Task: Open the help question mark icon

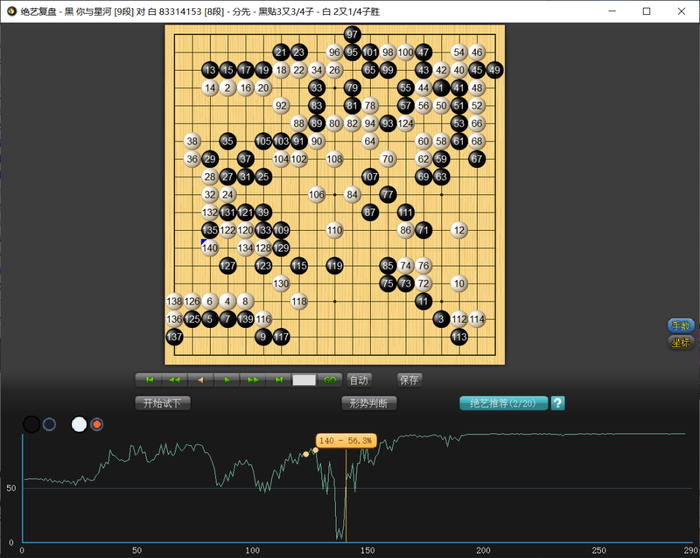Action: click(x=558, y=403)
